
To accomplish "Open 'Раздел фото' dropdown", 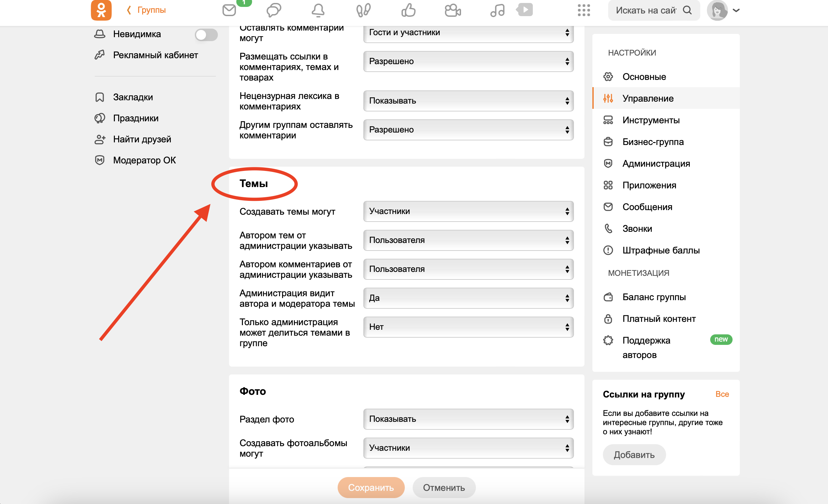I will tap(468, 419).
